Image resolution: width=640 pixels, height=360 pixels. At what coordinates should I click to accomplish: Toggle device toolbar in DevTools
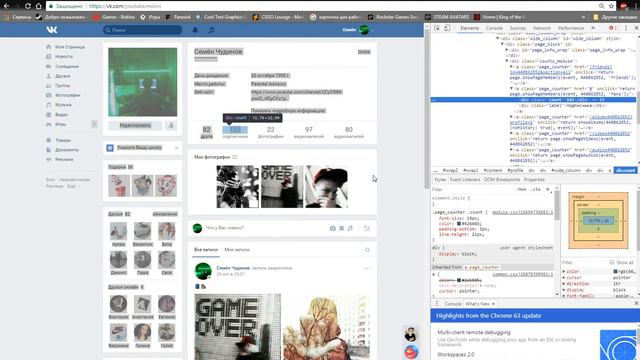click(447, 28)
